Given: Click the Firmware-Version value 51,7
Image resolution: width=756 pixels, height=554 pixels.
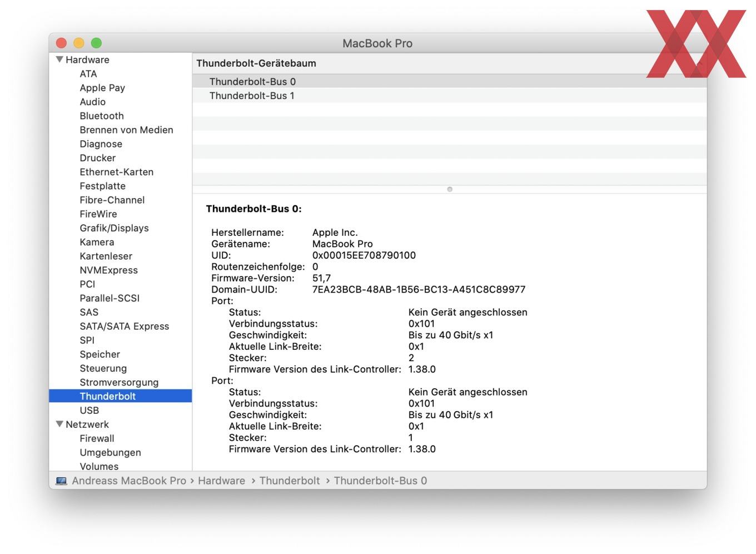Looking at the screenshot, I should point(321,278).
